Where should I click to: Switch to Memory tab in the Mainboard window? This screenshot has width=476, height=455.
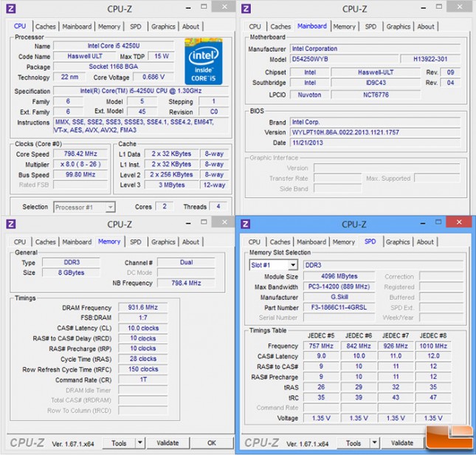344,27
